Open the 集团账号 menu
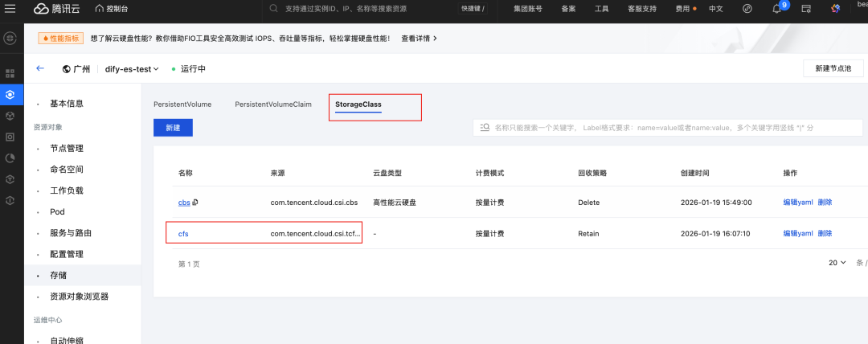The image size is (868, 344). click(x=527, y=9)
